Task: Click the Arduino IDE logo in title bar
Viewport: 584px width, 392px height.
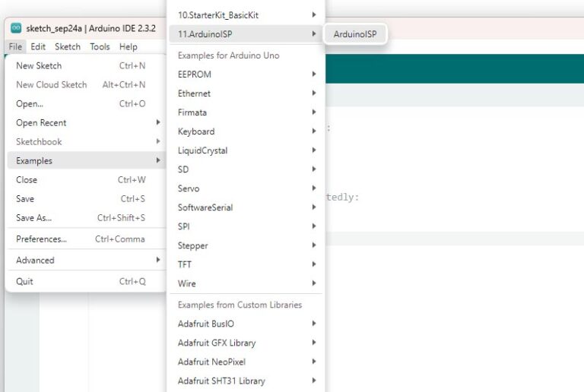Action: coord(16,28)
